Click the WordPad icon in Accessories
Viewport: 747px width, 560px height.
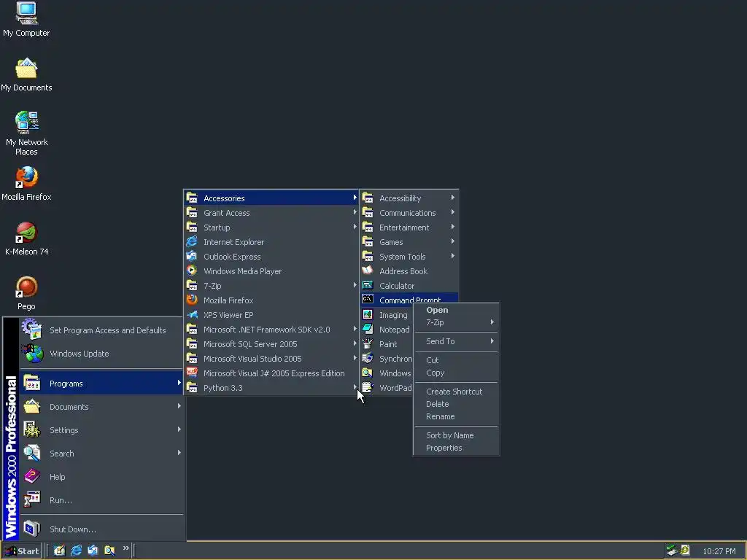coord(368,388)
